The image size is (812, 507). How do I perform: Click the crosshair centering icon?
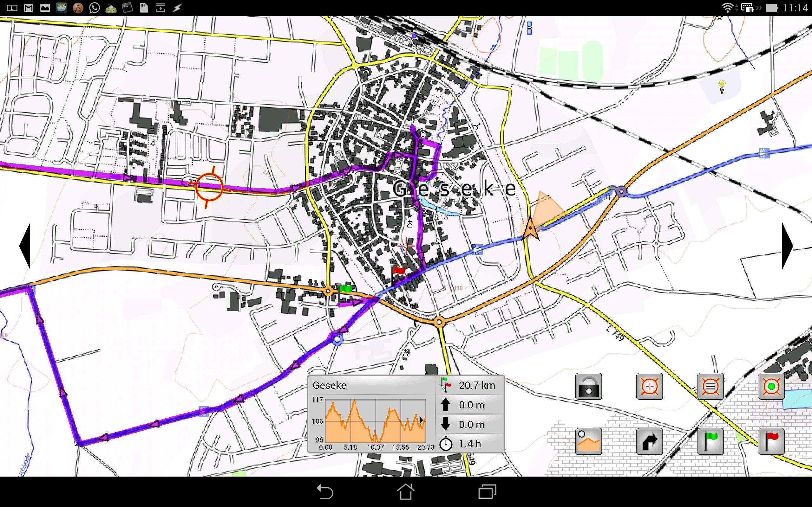point(649,386)
